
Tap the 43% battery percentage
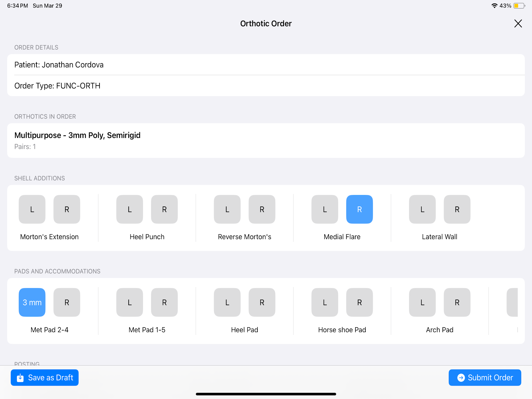click(505, 6)
